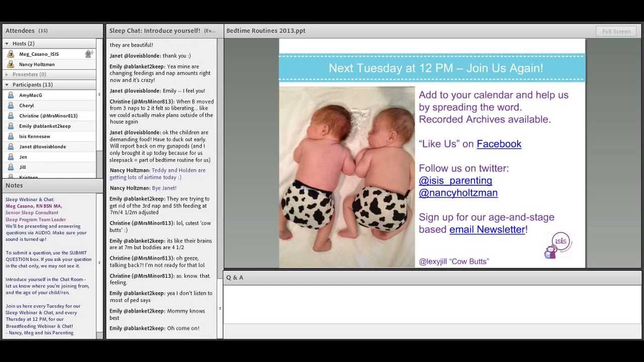The height and width of the screenshot is (362, 644).
Task: Click the participant icon for Emily @ablanket2keep
Action: coord(11,126)
